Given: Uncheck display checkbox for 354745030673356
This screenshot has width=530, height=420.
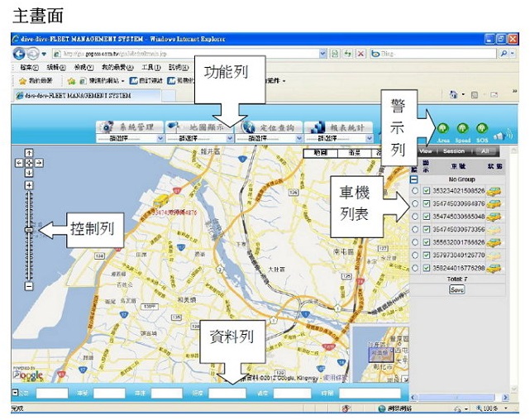Looking at the screenshot, I should [x=427, y=229].
